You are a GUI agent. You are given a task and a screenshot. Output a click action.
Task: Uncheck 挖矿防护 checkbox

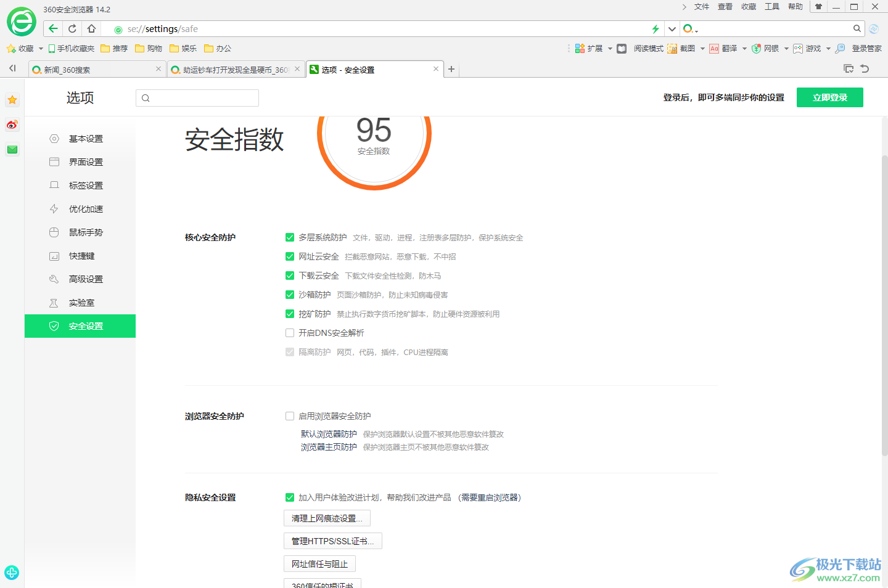290,314
